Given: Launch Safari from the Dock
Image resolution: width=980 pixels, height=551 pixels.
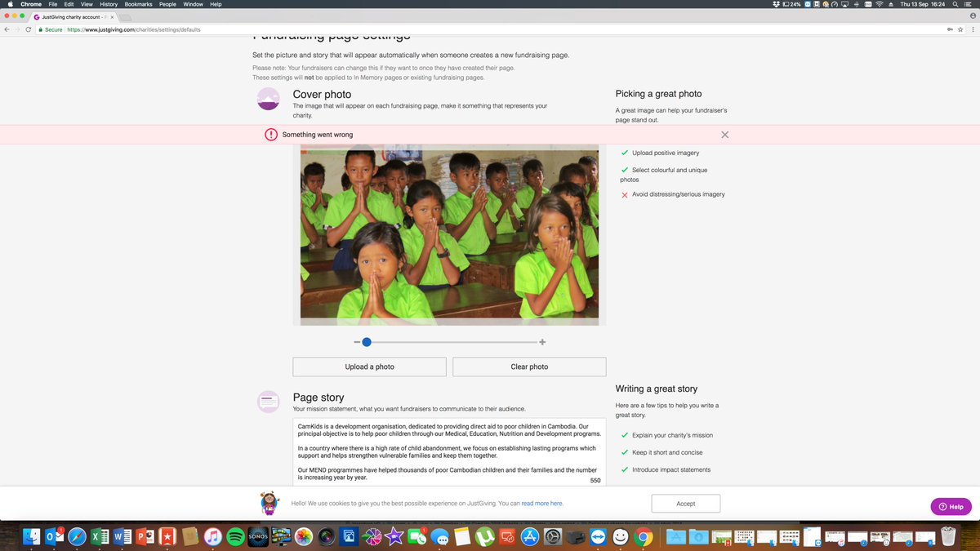Looking at the screenshot, I should [x=78, y=536].
